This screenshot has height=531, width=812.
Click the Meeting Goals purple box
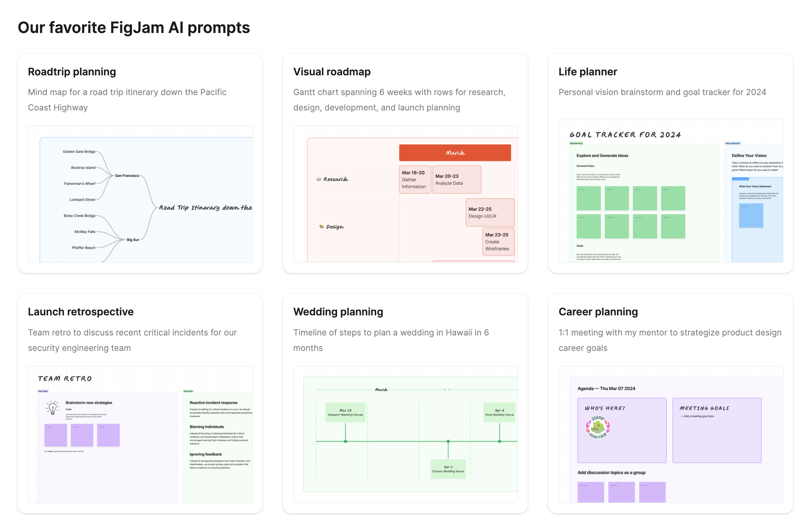click(717, 430)
